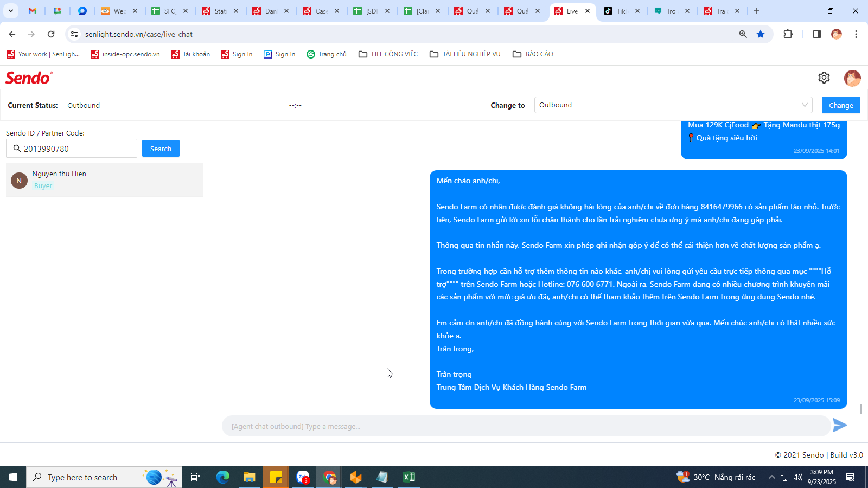Click the Build v3.0 footer text
This screenshot has height=488, width=868.
pyautogui.click(x=846, y=455)
